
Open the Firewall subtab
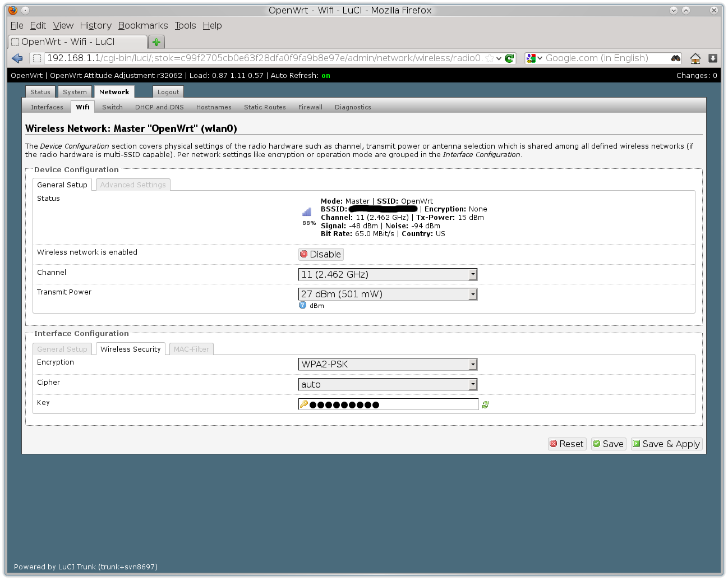click(x=310, y=107)
